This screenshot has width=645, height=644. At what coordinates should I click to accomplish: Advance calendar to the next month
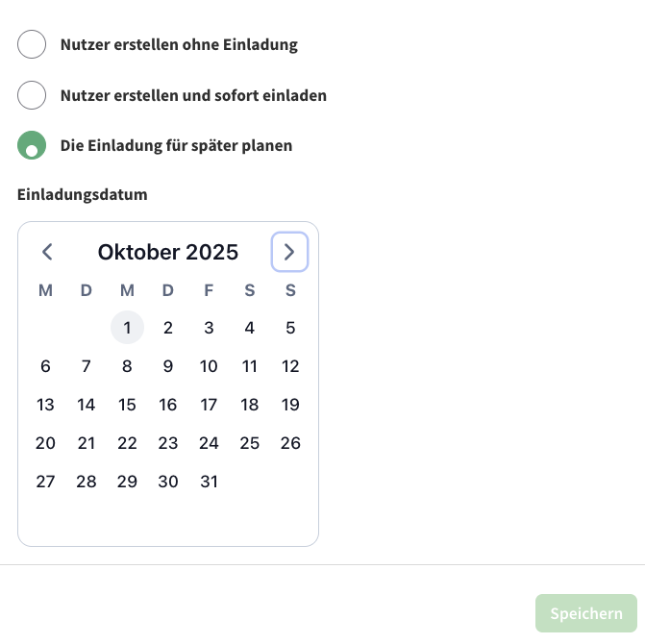tap(289, 253)
